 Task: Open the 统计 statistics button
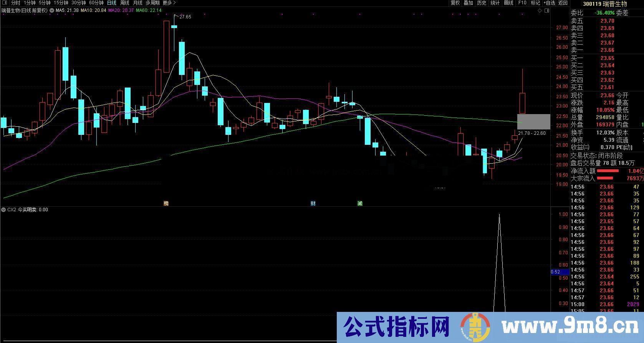tap(495, 3)
